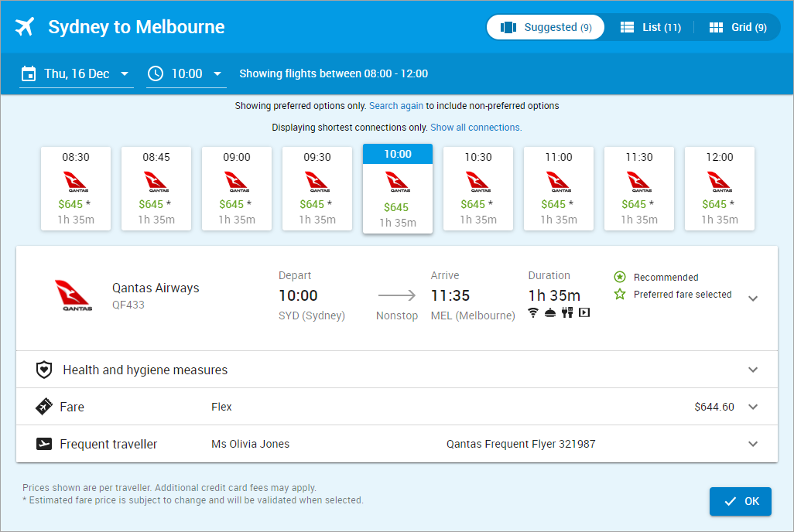
Task: Open the 10:00 time dropdown
Action: click(x=187, y=74)
